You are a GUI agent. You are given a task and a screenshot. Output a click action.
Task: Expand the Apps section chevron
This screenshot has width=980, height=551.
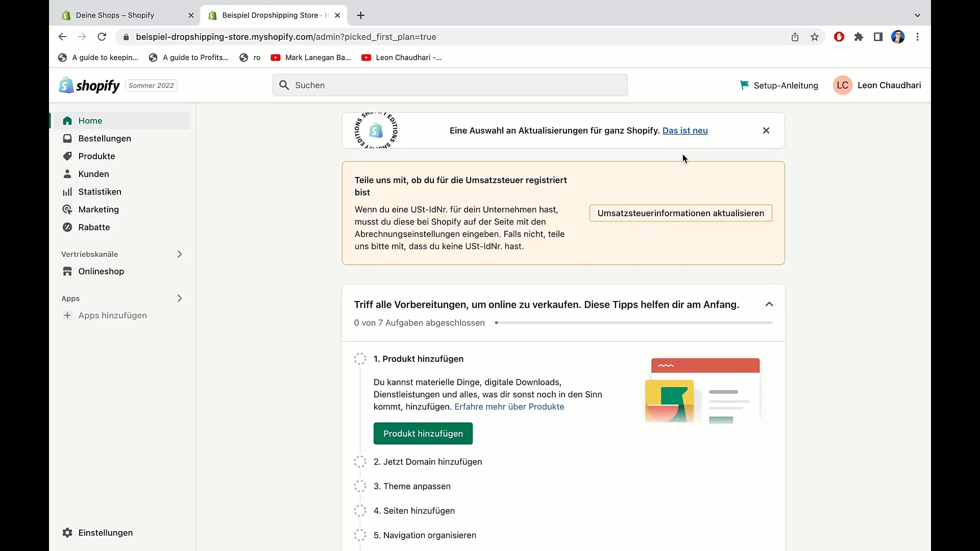coord(180,298)
